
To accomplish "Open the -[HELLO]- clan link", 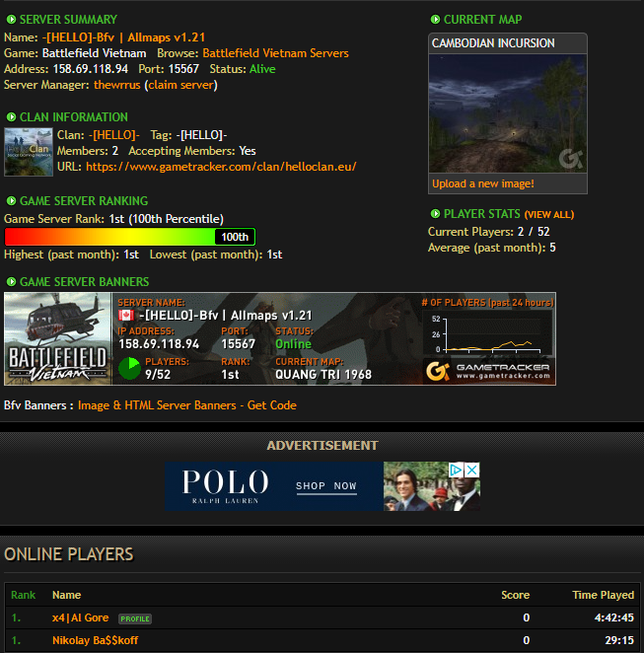I will coord(114,135).
